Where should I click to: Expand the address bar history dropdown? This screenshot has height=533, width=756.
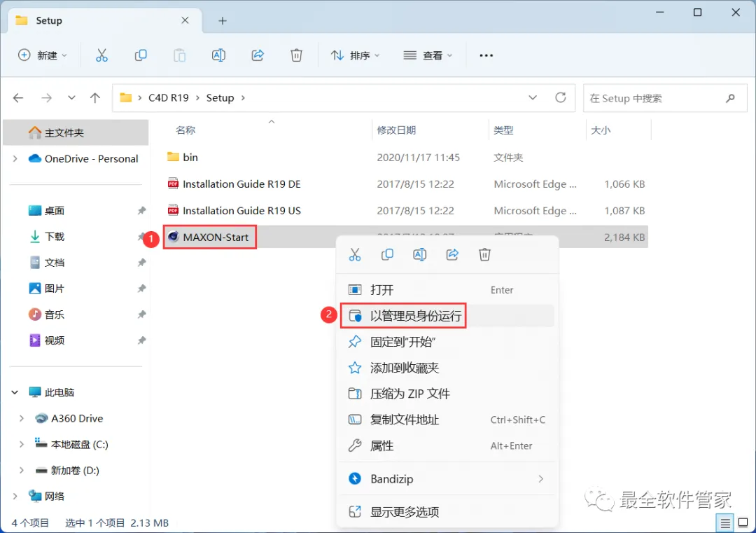pyautogui.click(x=533, y=98)
